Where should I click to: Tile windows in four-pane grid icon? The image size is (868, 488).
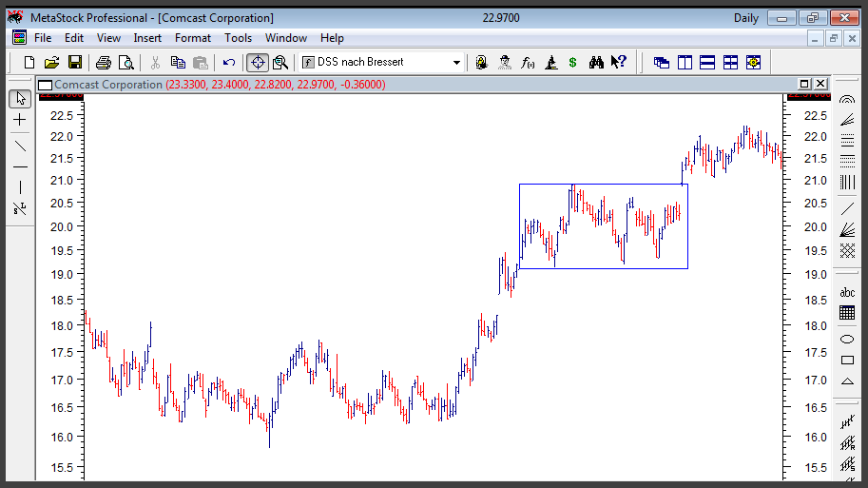731,63
